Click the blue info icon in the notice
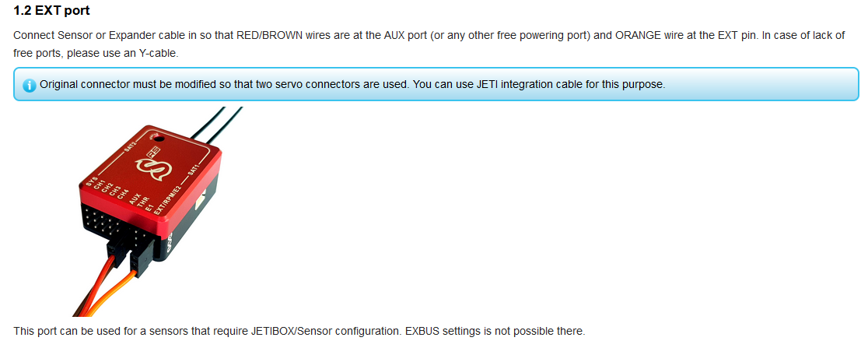Image resolution: width=868 pixels, height=348 pixels. [30, 85]
